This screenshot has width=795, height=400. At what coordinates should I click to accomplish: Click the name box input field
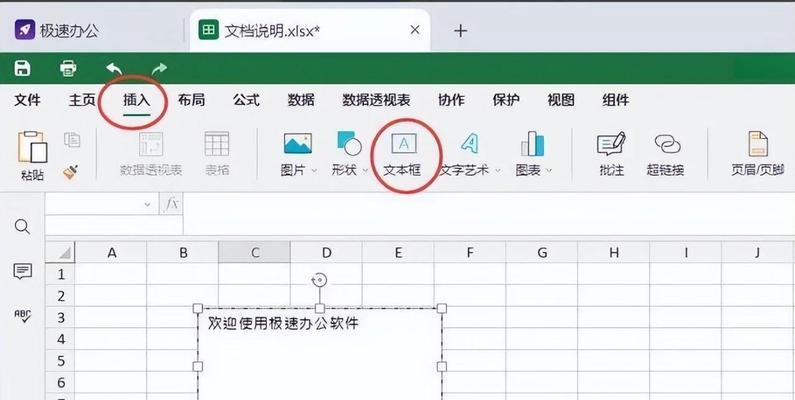94,204
